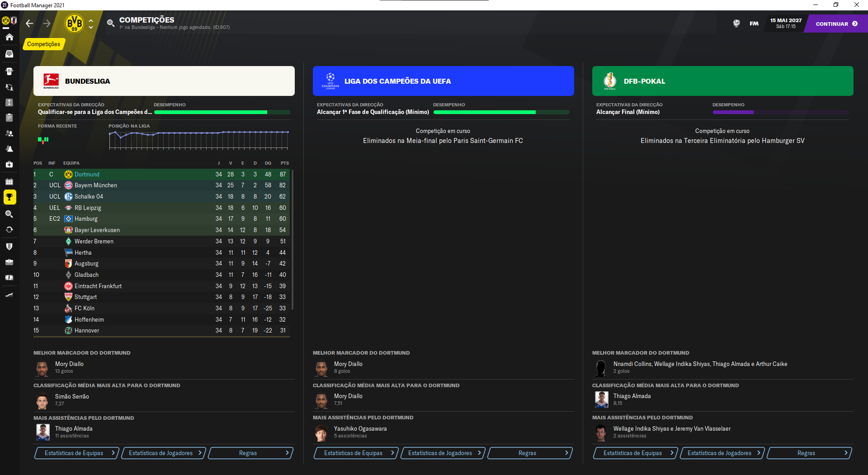This screenshot has height=475, width=868.
Task: Open the DFB-Pokal competition header
Action: [x=723, y=81]
